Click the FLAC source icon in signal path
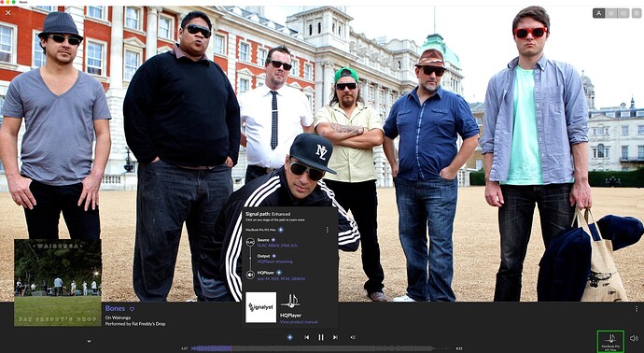 coord(250,242)
